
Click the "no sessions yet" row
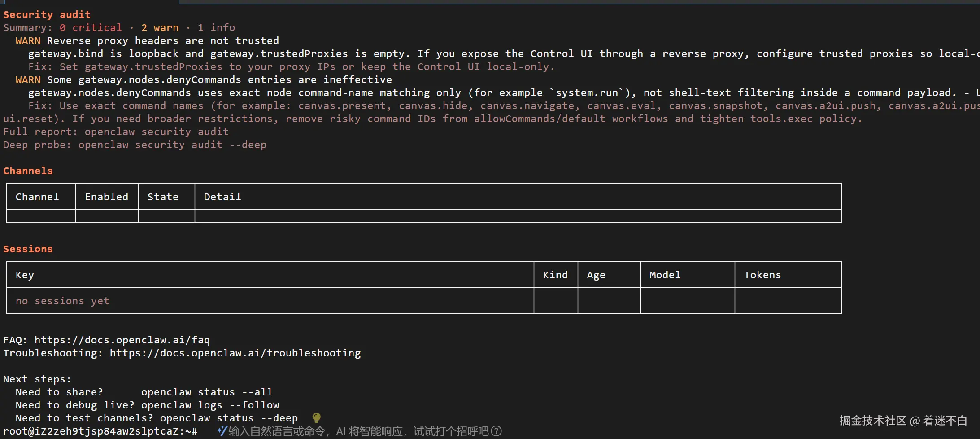[x=62, y=301]
